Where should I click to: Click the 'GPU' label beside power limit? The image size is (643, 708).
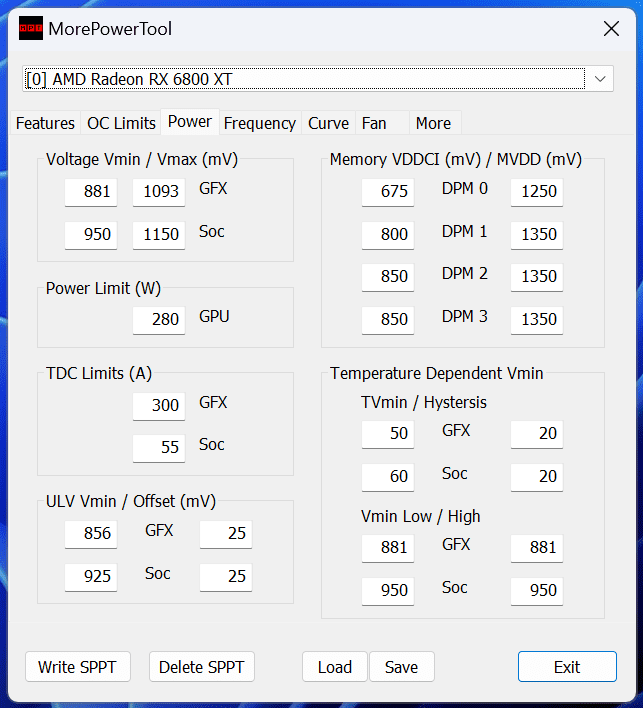[x=214, y=317]
